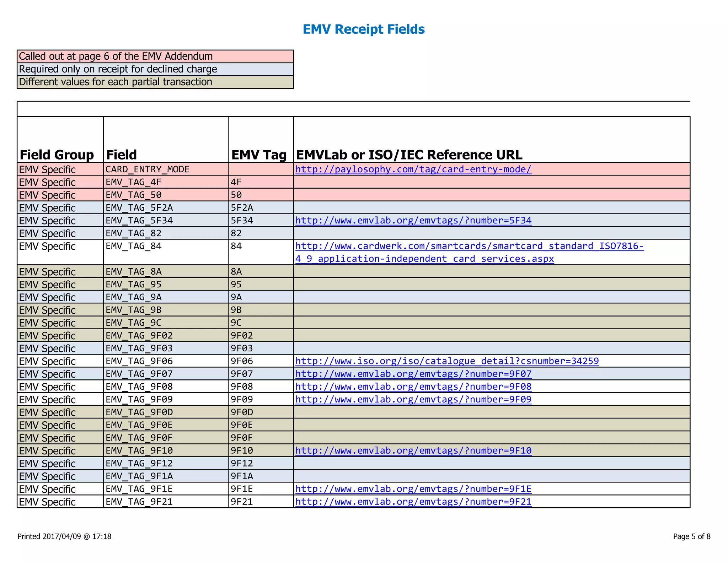Open the cardwerk ISO7816 smartcard standard link
Screen dimensions: 728x562
pos(469,246)
